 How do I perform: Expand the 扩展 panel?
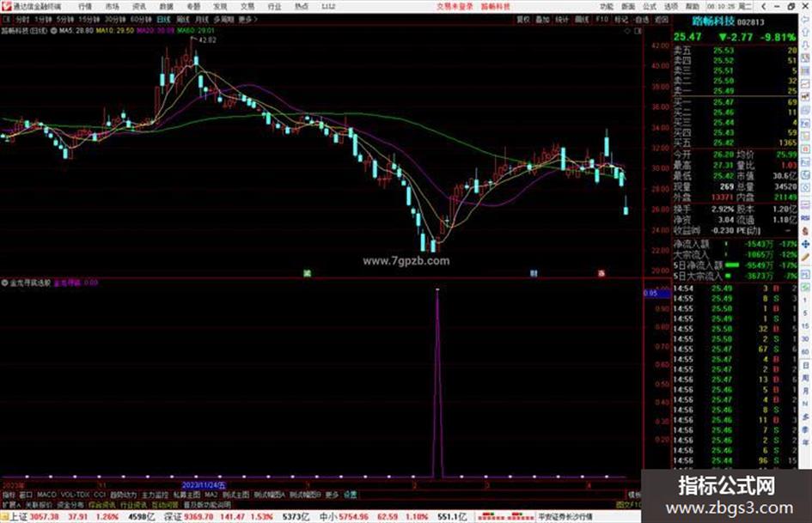click(11, 504)
